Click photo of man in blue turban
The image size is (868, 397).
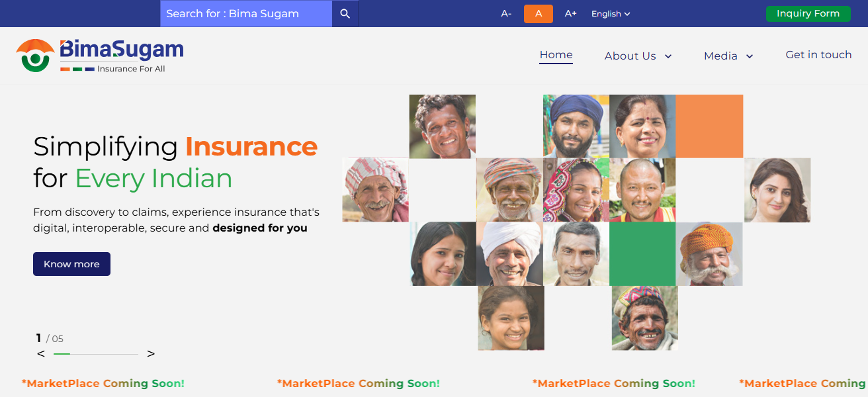(576, 126)
